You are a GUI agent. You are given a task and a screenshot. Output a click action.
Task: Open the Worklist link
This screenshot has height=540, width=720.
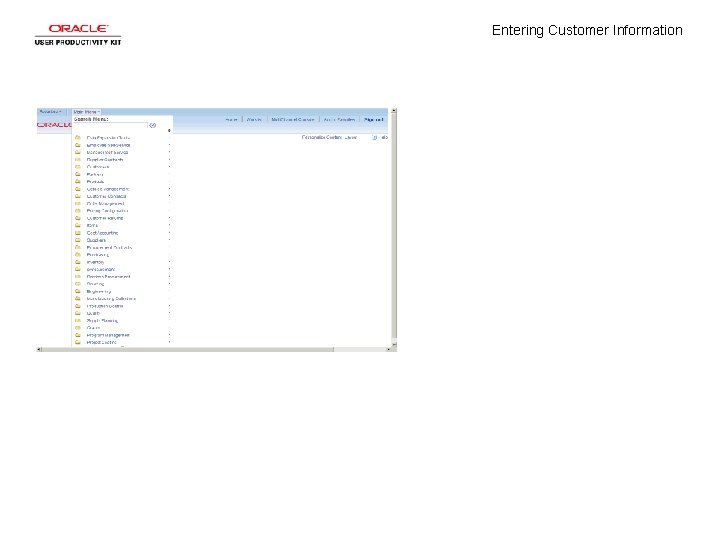point(254,119)
